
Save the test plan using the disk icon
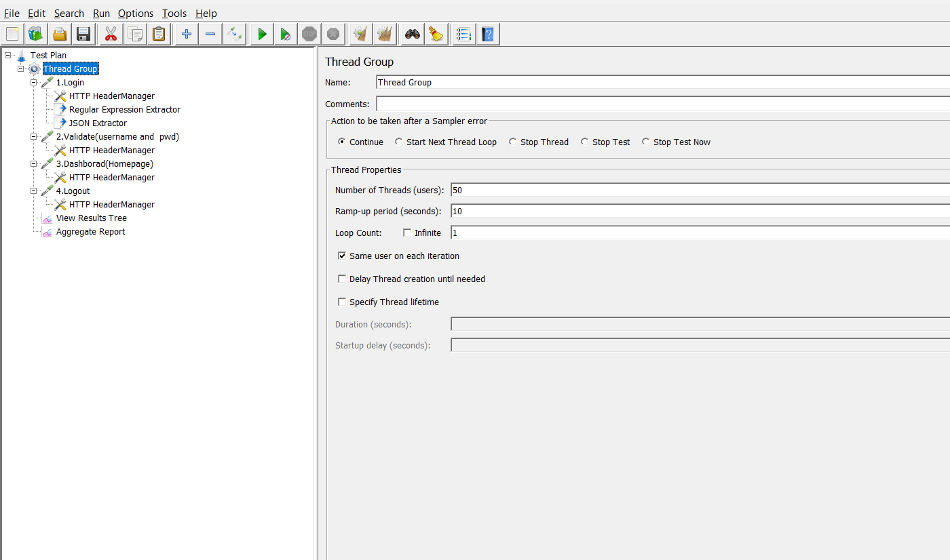[84, 33]
